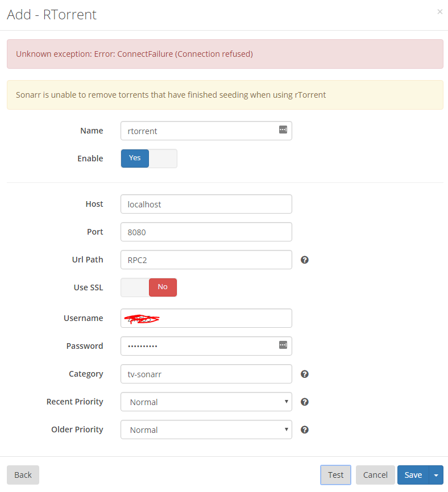Image resolution: width=448 pixels, height=492 pixels.
Task: Open help for Url Path field
Action: tap(305, 260)
